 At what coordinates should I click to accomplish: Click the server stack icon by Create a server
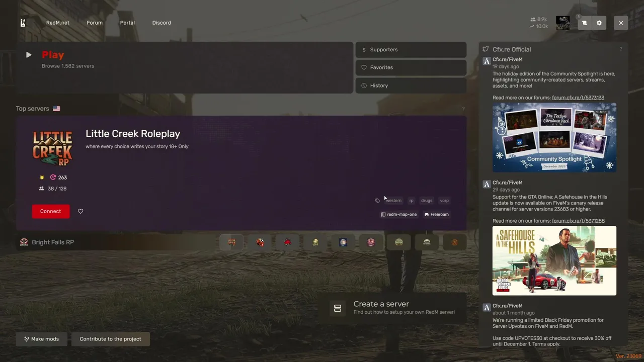(338, 308)
